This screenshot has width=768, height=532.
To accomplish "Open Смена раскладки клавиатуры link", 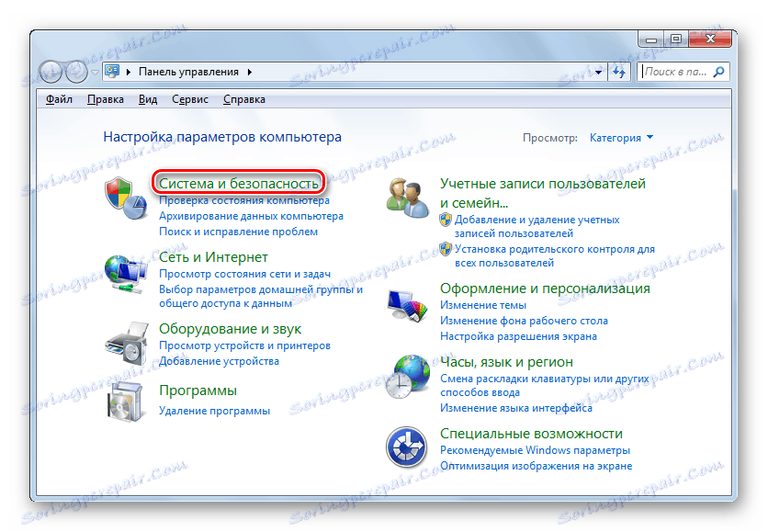I will 544,386.
